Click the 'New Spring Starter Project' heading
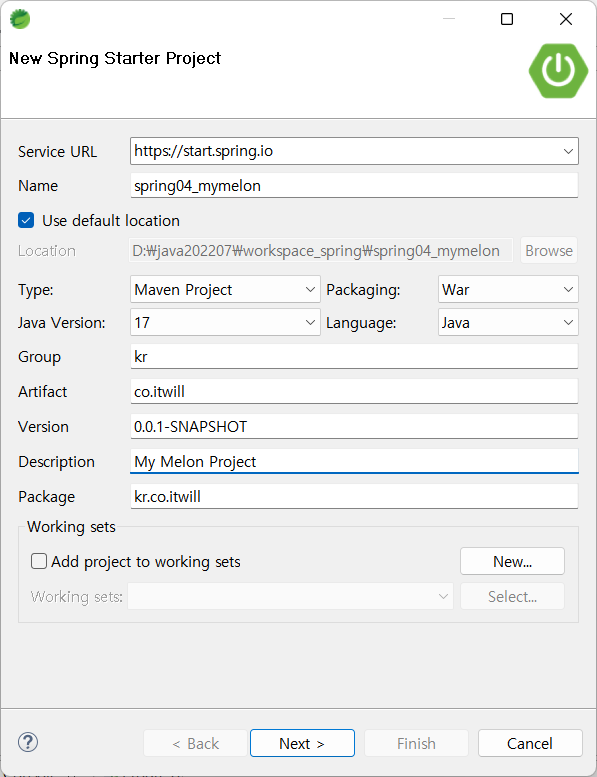This screenshot has width=597, height=777. 115,58
